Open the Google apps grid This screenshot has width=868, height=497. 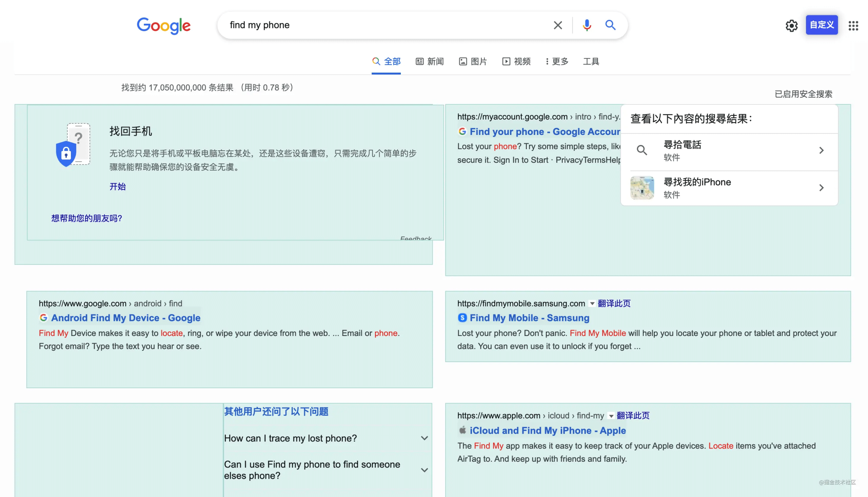click(x=853, y=26)
